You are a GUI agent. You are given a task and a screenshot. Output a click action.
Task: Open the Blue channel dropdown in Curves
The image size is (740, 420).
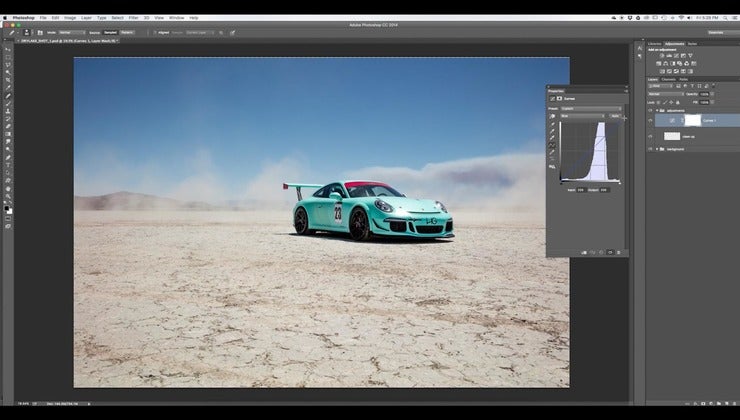[583, 116]
